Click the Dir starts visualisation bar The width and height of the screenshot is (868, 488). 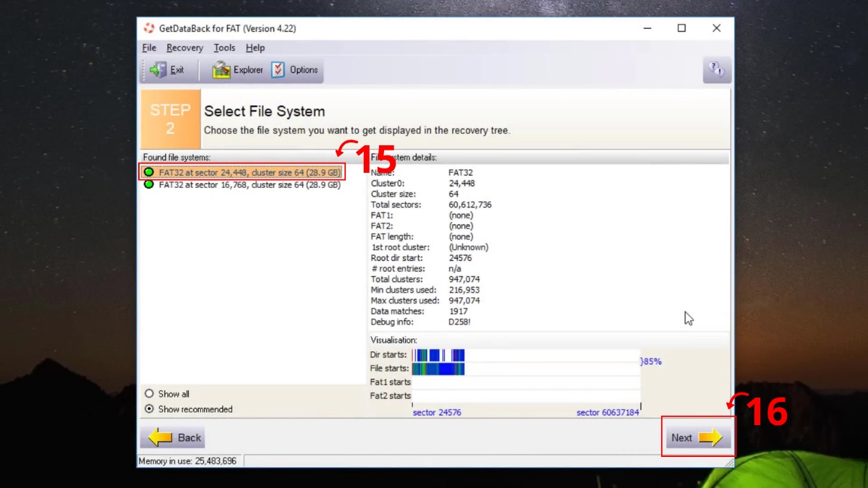point(526,355)
